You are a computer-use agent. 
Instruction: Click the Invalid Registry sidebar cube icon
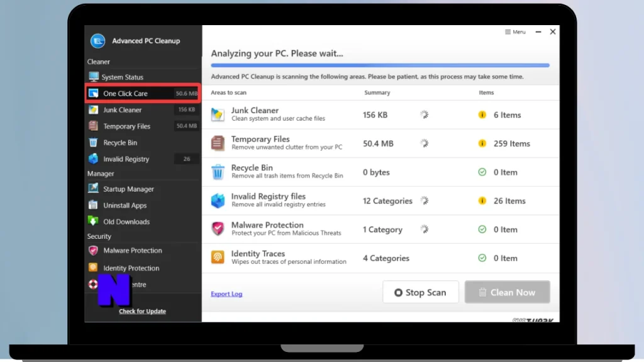[93, 158]
